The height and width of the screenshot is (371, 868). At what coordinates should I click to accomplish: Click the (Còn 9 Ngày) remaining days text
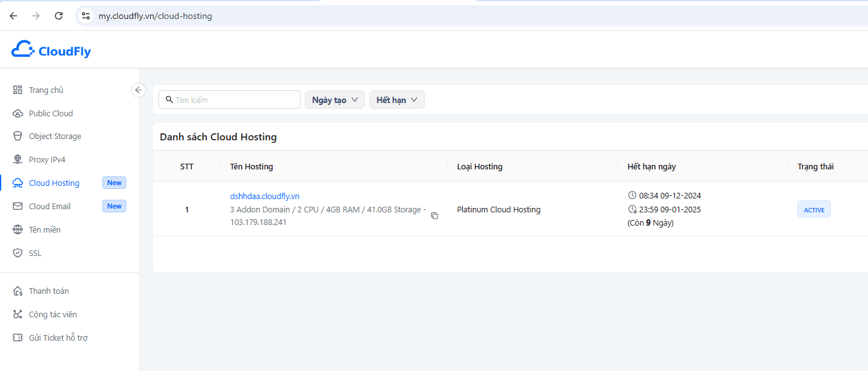point(650,222)
